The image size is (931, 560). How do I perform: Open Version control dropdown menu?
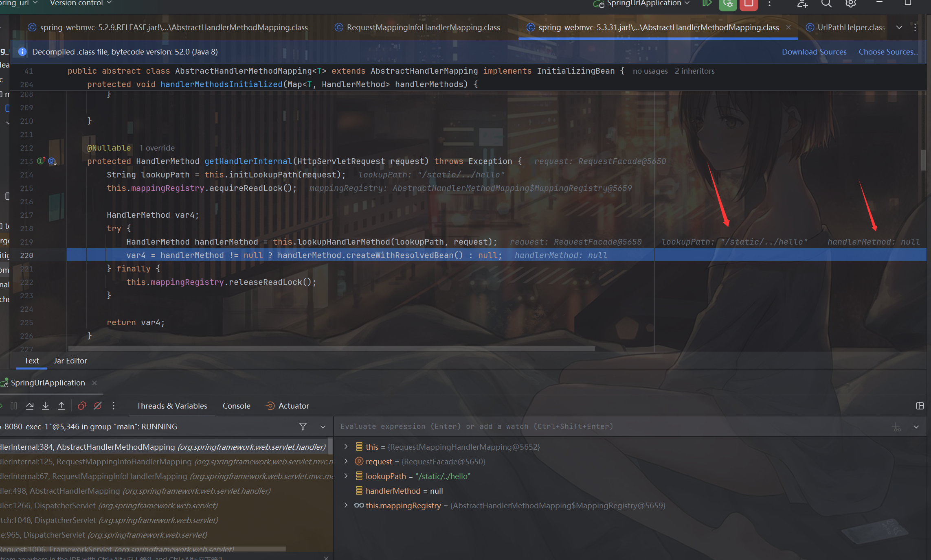tap(81, 3)
